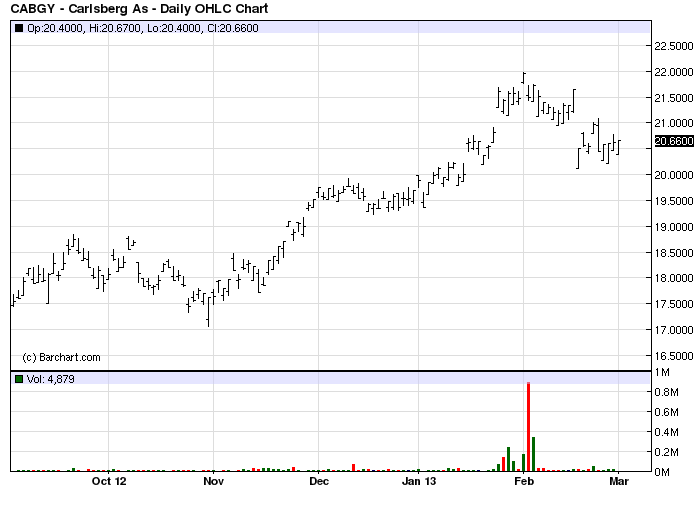Click the green volume legend square
This screenshot has width=700, height=512.
[19, 379]
